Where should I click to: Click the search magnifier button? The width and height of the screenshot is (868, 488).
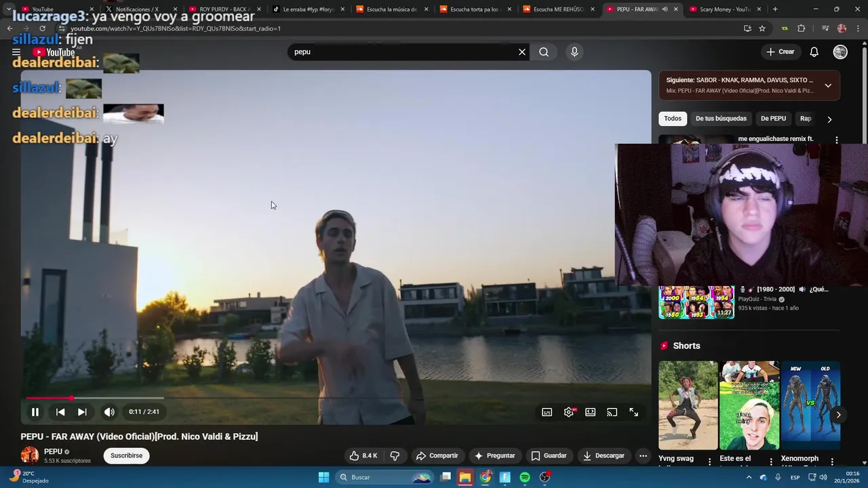[x=544, y=52]
